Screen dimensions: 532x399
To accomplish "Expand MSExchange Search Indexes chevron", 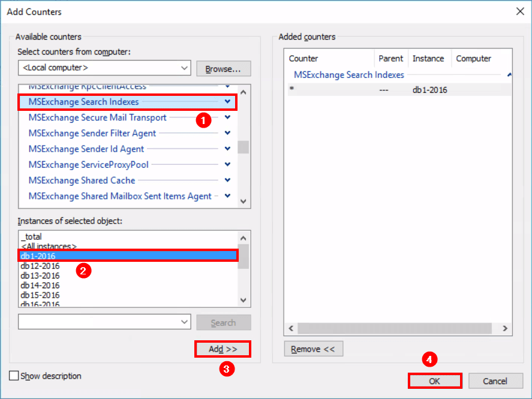I will tap(227, 101).
